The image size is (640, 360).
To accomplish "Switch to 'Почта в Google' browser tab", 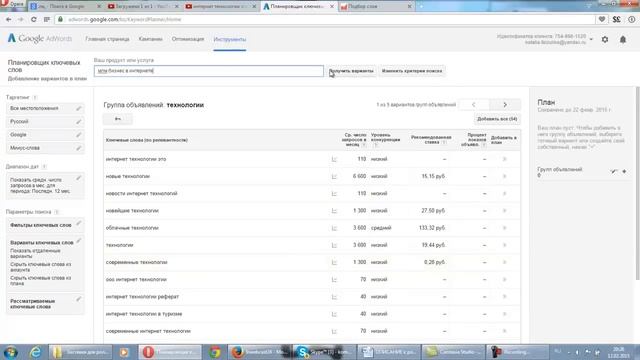I will coord(66,7).
